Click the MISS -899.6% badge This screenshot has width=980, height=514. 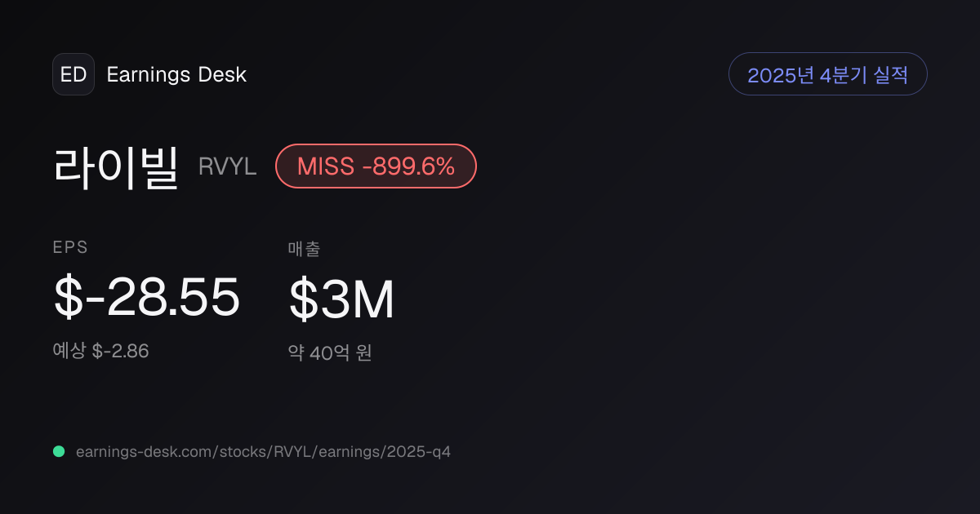[376, 166]
